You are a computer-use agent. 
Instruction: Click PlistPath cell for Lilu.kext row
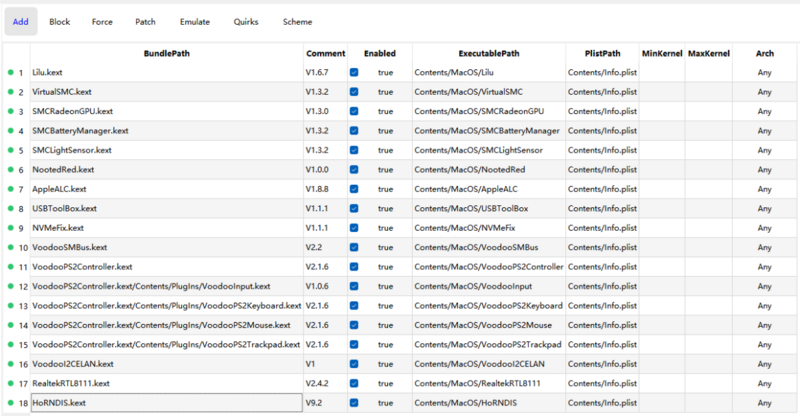pos(603,72)
